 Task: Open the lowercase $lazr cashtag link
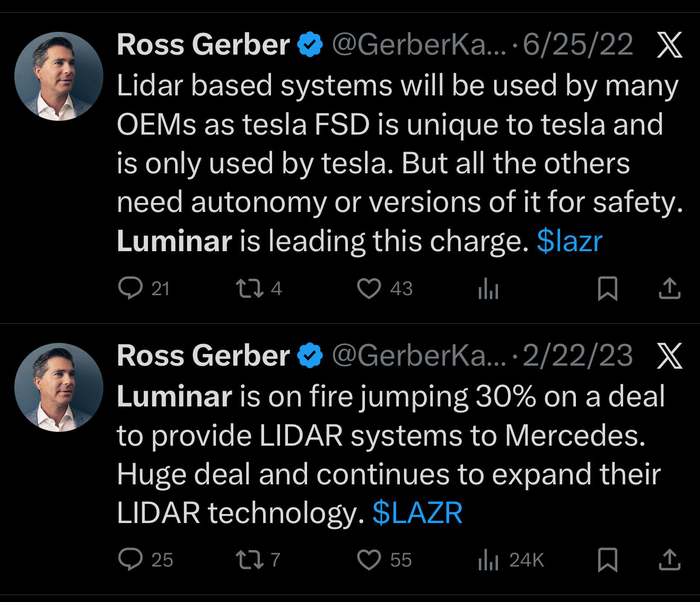(570, 241)
